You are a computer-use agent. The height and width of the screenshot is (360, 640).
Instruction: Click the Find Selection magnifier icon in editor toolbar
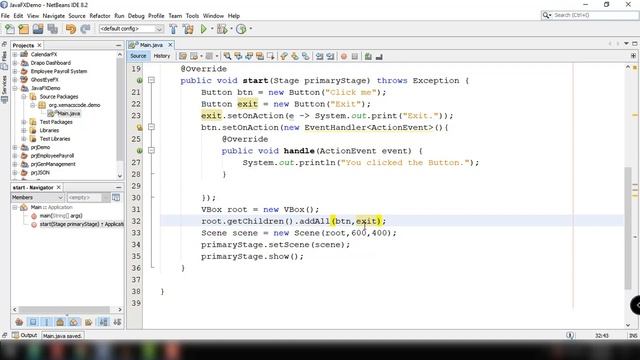pos(227,56)
